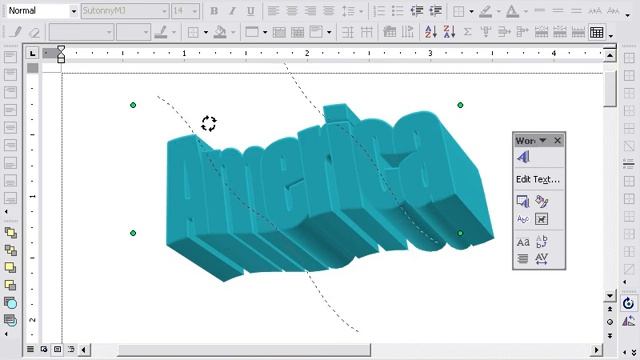
Task: Toggle table gridlines icon at toolbar end
Action: click(x=597, y=32)
